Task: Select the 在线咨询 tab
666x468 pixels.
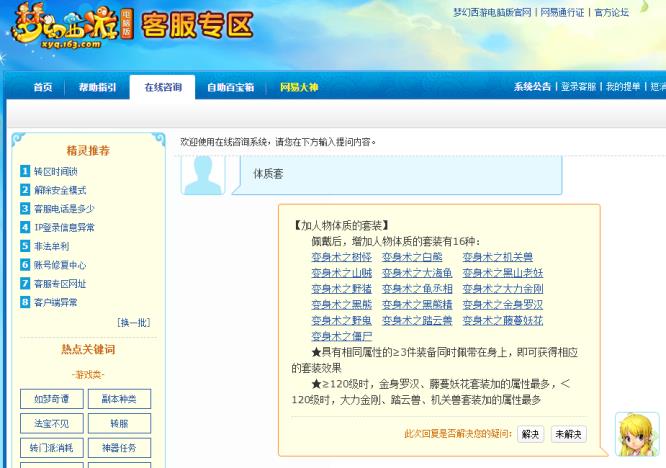Action: click(x=163, y=87)
